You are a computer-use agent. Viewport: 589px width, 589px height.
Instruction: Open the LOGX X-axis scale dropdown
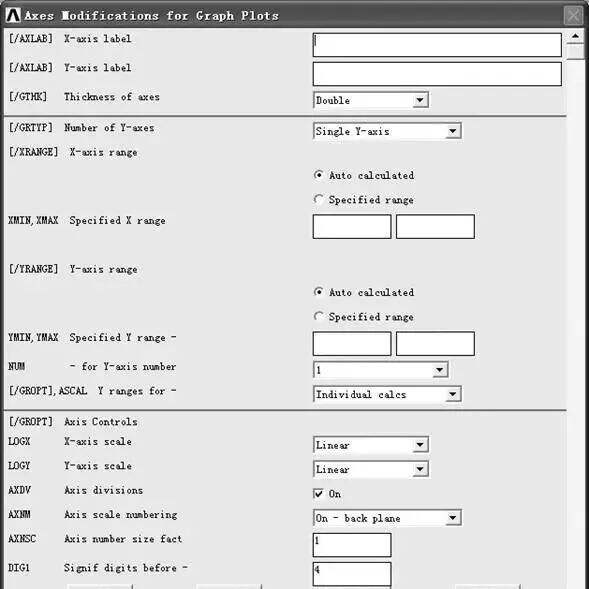tap(371, 445)
